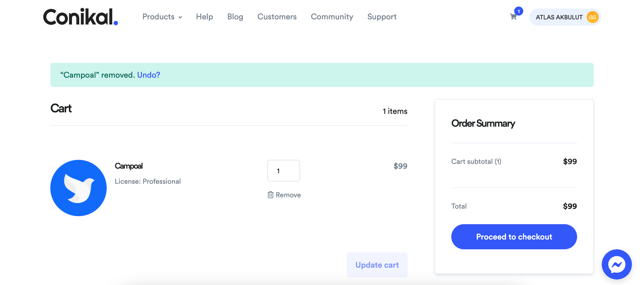The image size is (644, 285).
Task: Proceed to checkout
Action: [x=514, y=237]
